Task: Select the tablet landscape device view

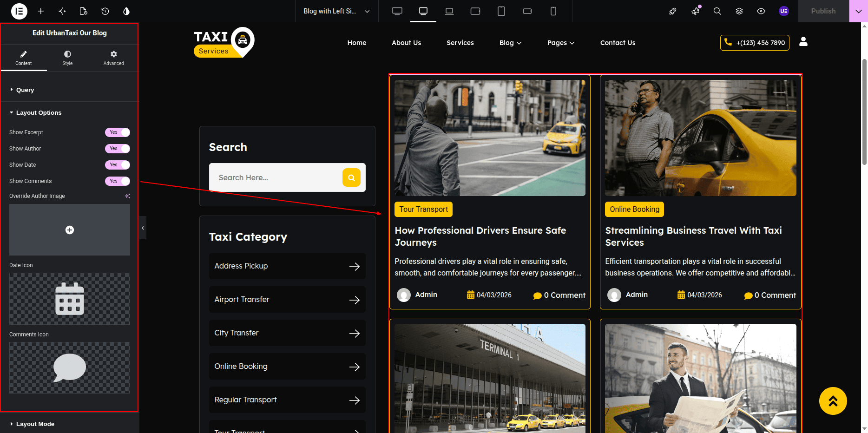Action: [475, 11]
